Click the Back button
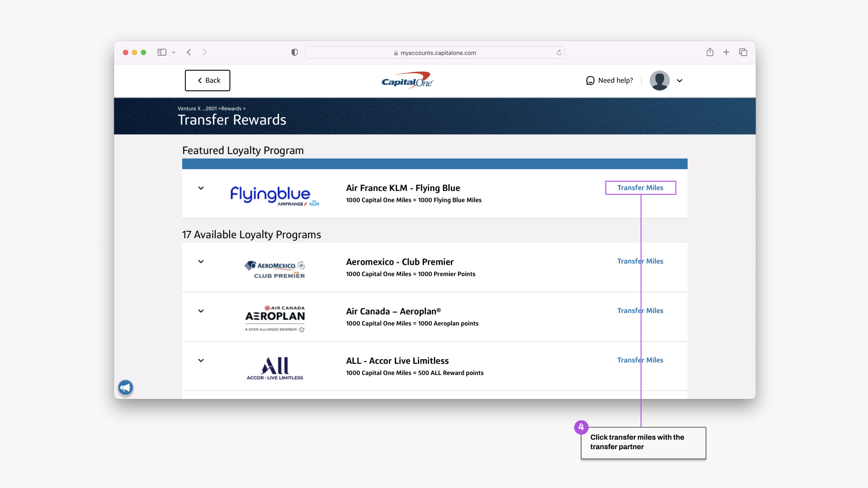 tap(208, 80)
